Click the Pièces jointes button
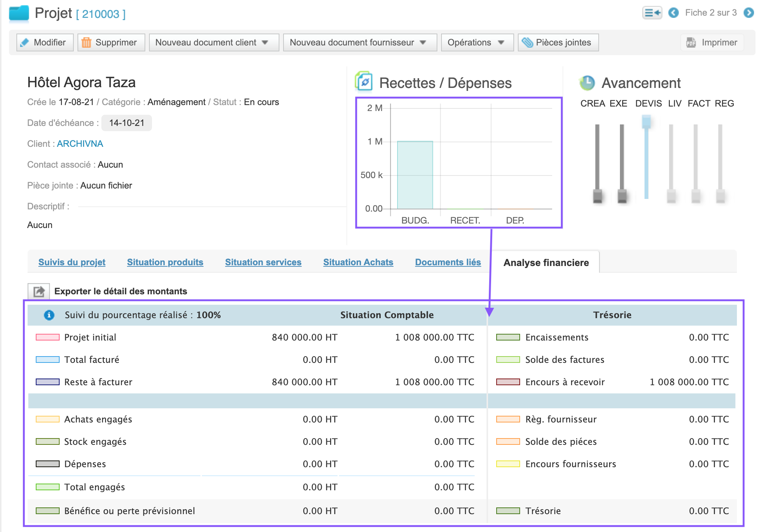760x532 pixels. click(x=558, y=42)
